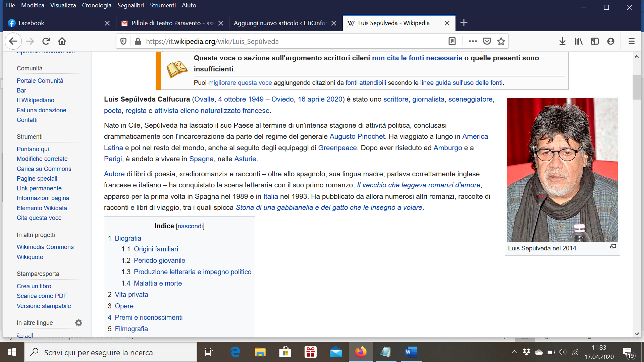Click the page vertical scrollbar thumb
This screenshot has height=362, width=644.
coord(636,87)
